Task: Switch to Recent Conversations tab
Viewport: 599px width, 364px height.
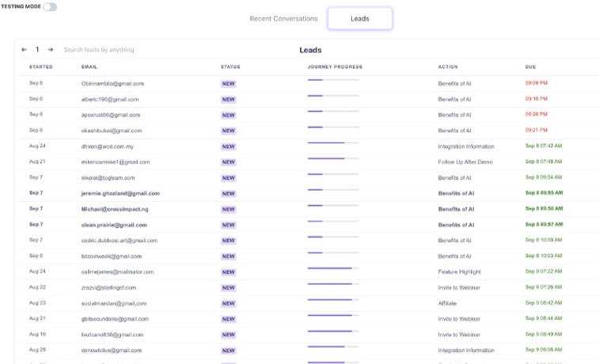Action: click(283, 18)
